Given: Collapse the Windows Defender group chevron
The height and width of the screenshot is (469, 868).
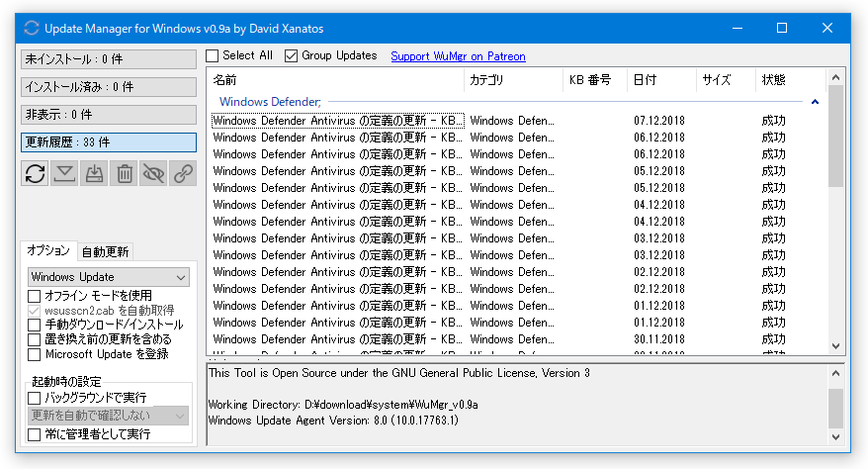Looking at the screenshot, I should click(815, 102).
